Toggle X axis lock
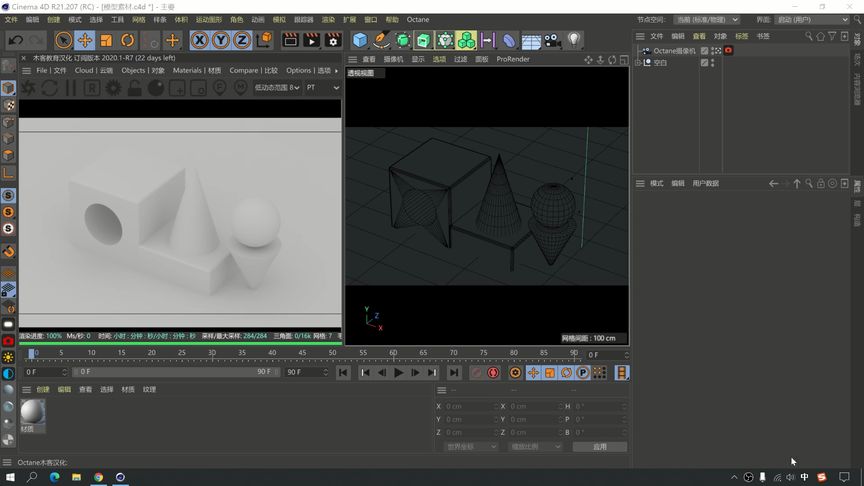Image resolution: width=864 pixels, height=486 pixels. 199,40
